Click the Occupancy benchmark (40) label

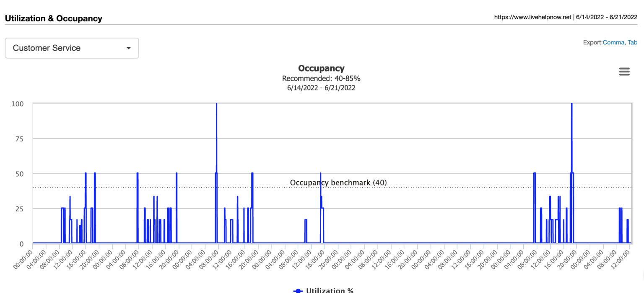click(x=338, y=182)
